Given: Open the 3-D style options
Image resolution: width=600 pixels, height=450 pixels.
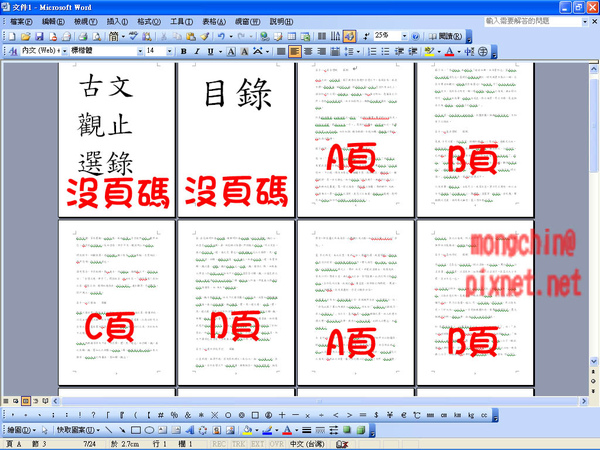Looking at the screenshot, I should pyautogui.click(x=360, y=430).
